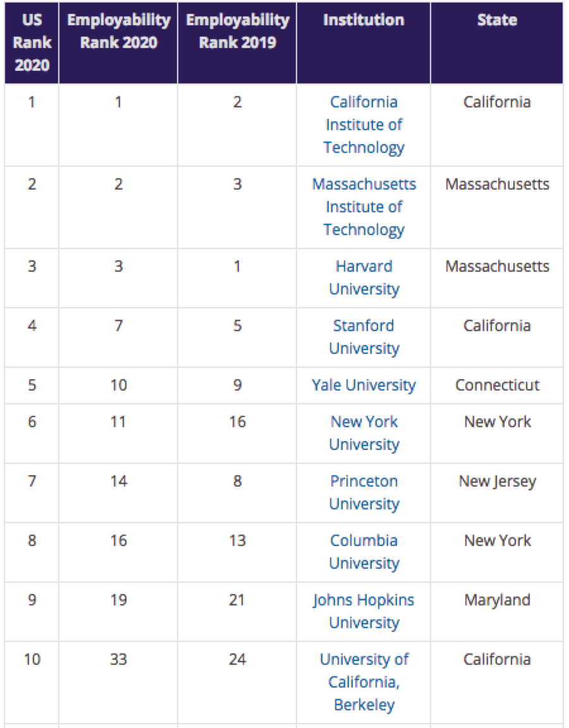Click employability rank 33 cell for Berkeley
The image size is (569, 728).
pyautogui.click(x=118, y=682)
